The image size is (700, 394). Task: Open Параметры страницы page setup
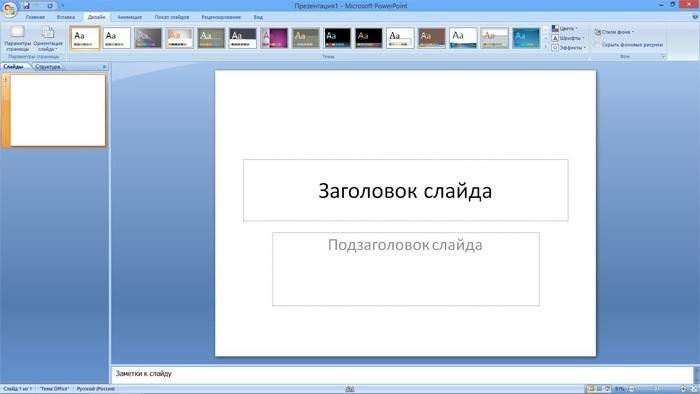click(x=17, y=38)
